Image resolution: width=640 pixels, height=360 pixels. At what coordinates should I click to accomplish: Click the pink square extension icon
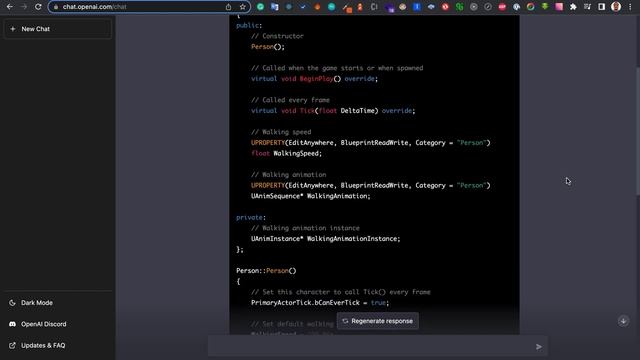click(559, 7)
